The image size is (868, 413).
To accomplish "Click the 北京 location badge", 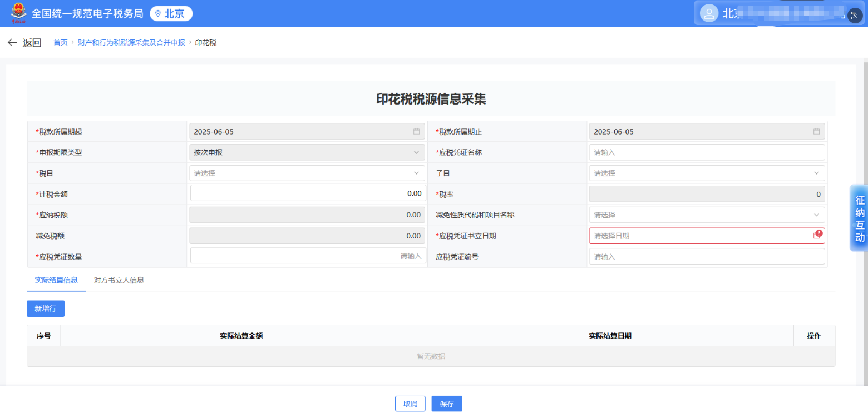I will coord(171,13).
